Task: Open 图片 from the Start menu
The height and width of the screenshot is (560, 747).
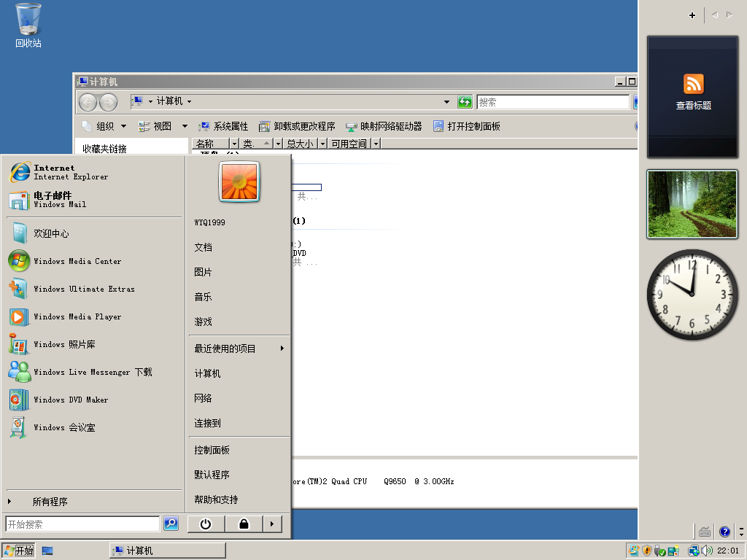Action: [x=239, y=272]
